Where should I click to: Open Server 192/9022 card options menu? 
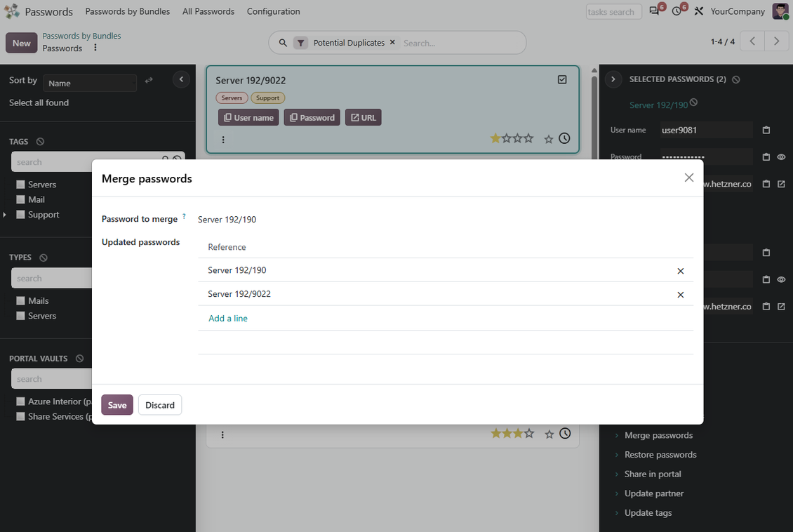(223, 140)
